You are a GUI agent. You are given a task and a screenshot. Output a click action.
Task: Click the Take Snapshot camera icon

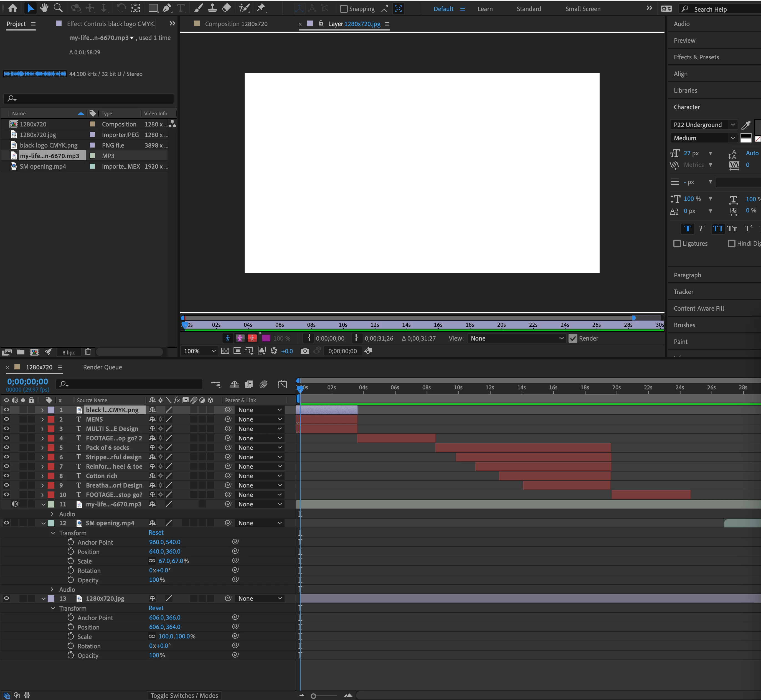(305, 351)
